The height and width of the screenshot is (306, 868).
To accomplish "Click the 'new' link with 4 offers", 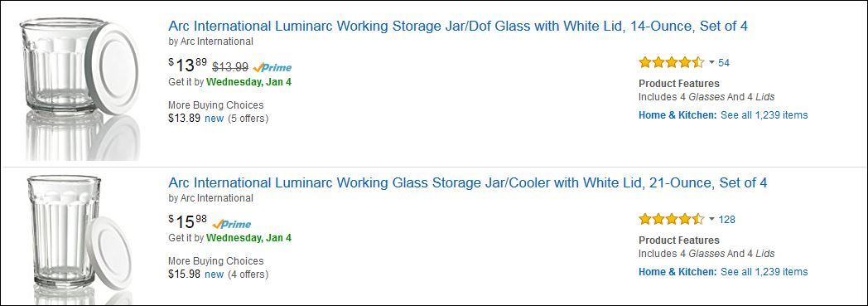I will [215, 274].
